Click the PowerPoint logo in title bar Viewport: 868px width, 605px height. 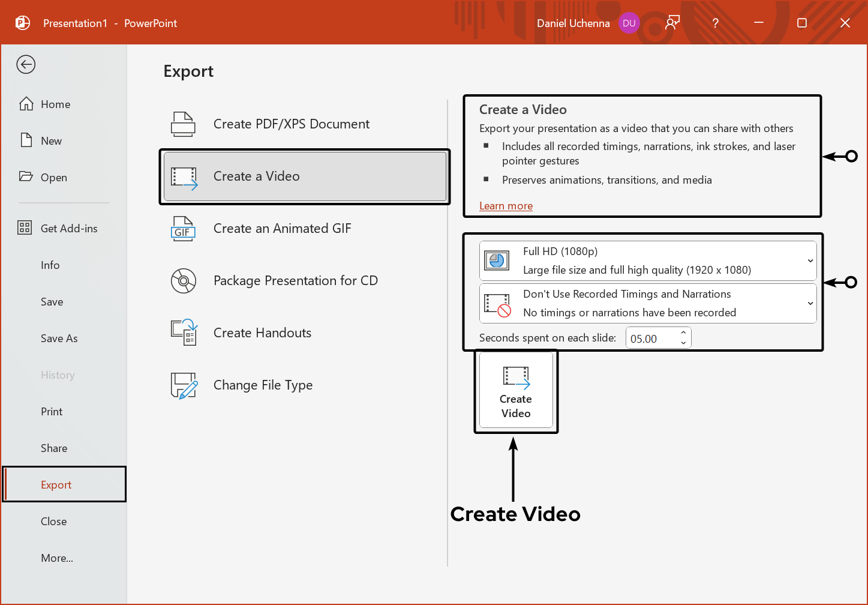22,22
